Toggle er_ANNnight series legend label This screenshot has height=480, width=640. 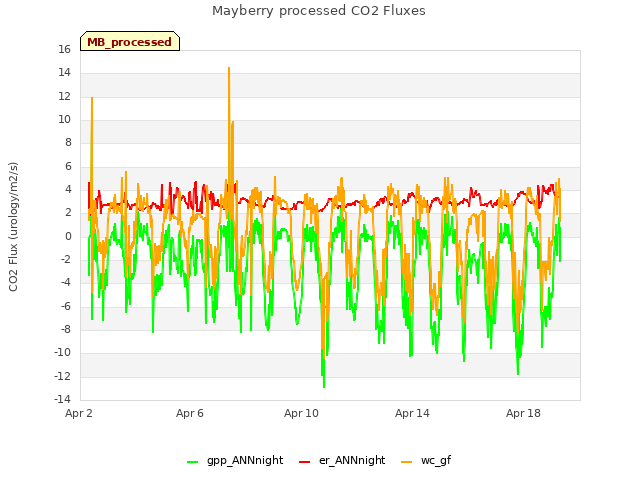352,460
